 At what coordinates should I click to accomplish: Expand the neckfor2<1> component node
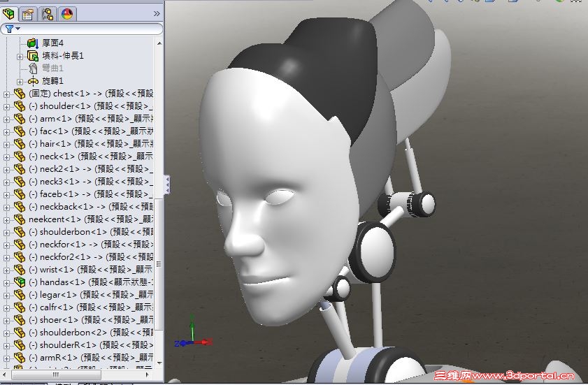tap(6, 258)
